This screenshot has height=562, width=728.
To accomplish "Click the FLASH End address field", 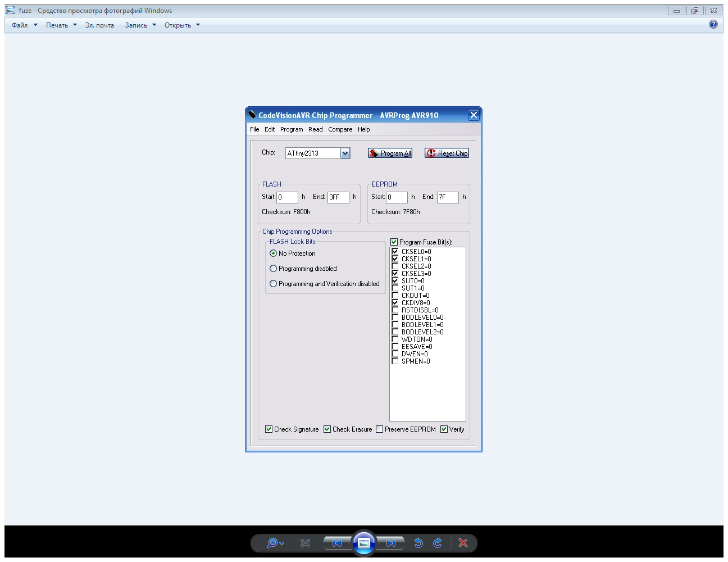I will click(338, 197).
